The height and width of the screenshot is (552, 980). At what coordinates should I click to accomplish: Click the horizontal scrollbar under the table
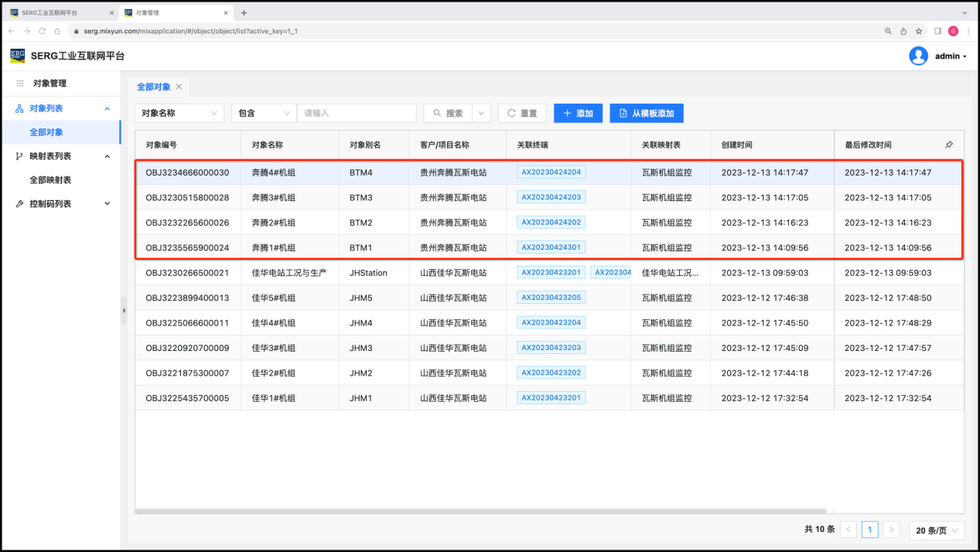(x=480, y=511)
